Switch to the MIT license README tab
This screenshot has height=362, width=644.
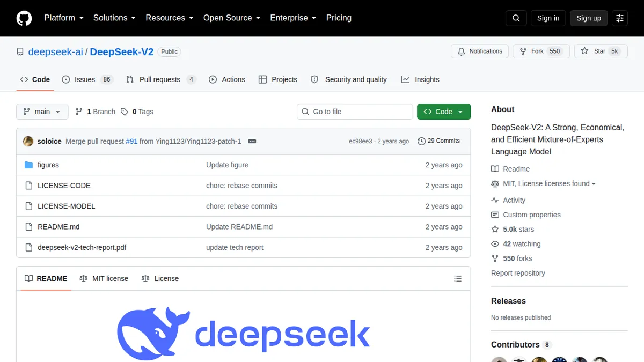pos(104,279)
